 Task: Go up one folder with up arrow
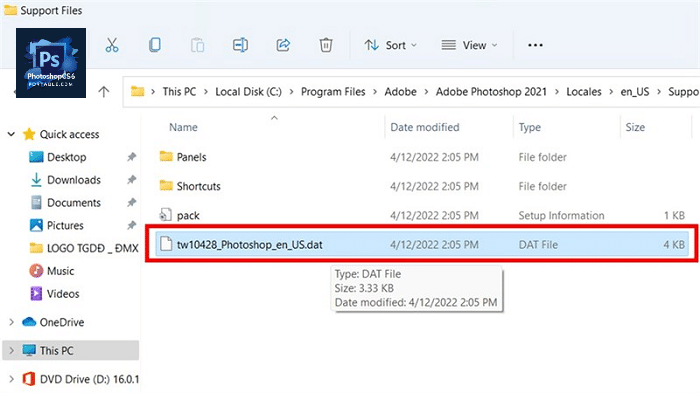(104, 92)
